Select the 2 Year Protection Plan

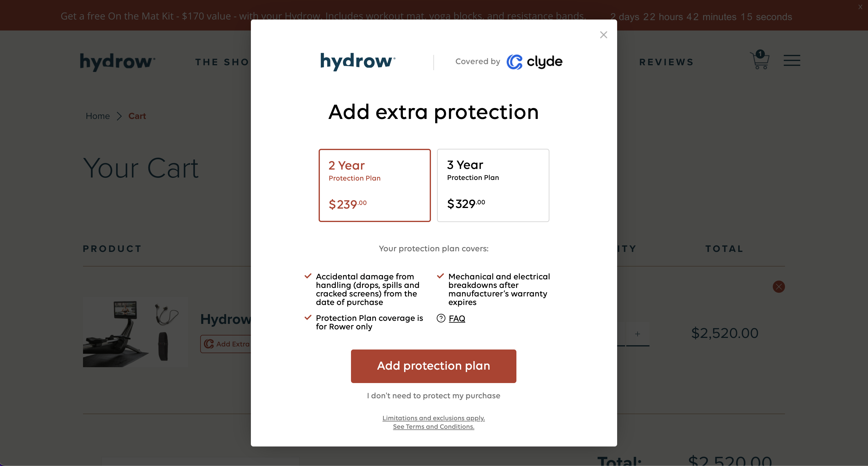[374, 185]
